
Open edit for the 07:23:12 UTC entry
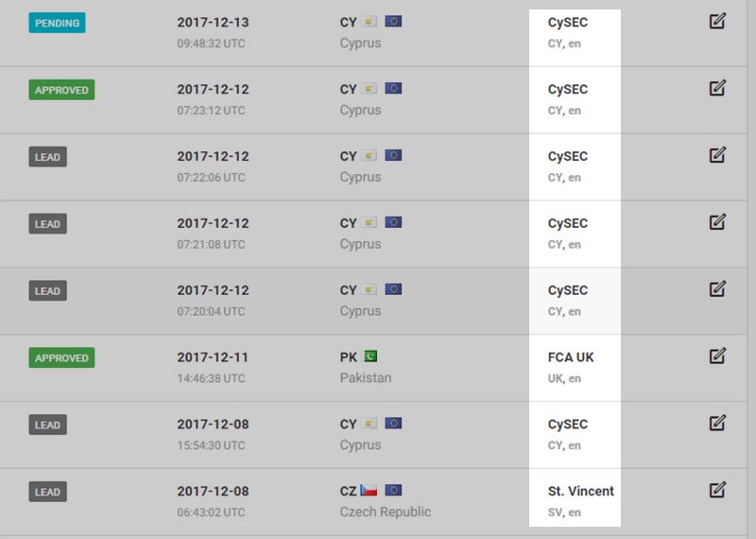(x=717, y=88)
